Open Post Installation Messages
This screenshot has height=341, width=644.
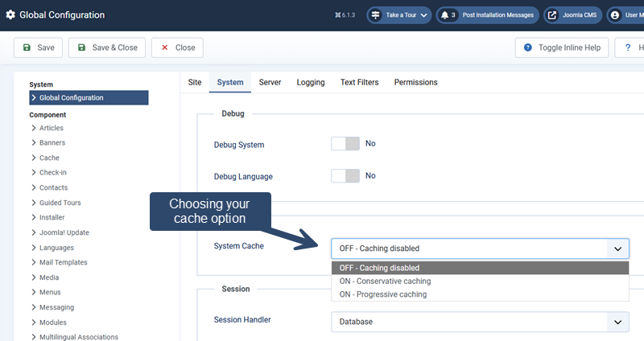pyautogui.click(x=488, y=15)
